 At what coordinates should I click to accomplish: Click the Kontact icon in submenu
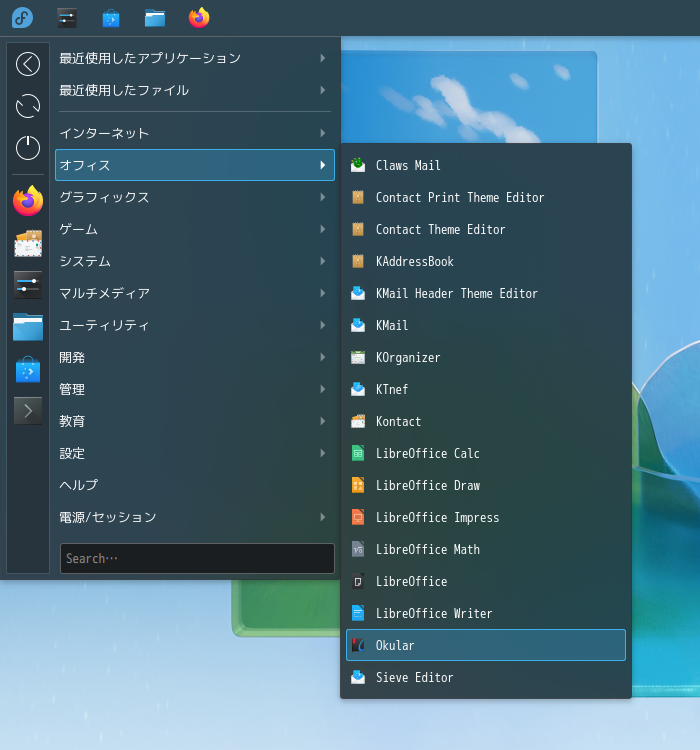pyautogui.click(x=358, y=421)
